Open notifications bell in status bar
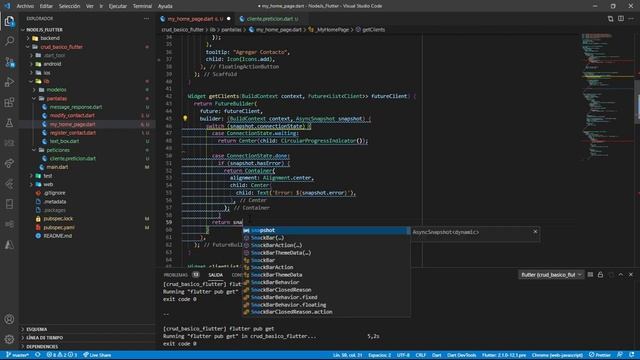 click(x=631, y=355)
